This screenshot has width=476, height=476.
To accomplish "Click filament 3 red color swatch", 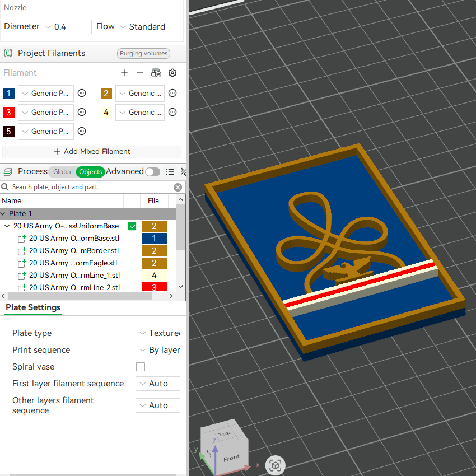I will [x=9, y=113].
